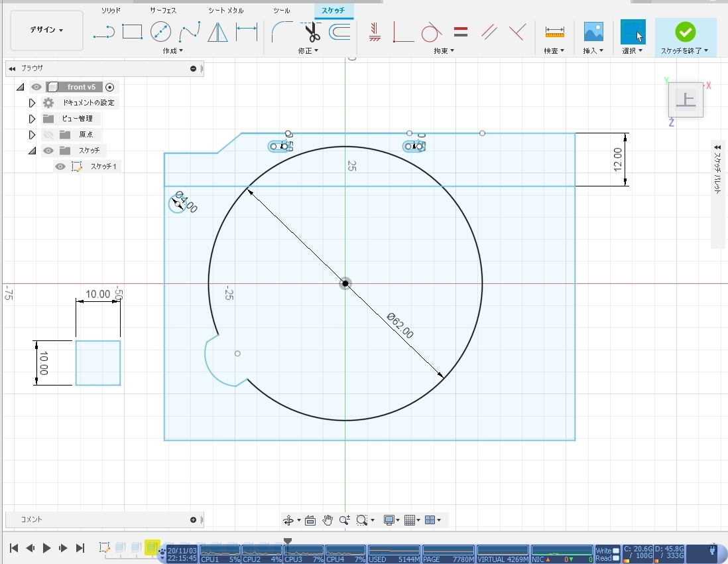This screenshot has width=728, height=564.
Task: Select the Line sketch tool
Action: click(103, 32)
